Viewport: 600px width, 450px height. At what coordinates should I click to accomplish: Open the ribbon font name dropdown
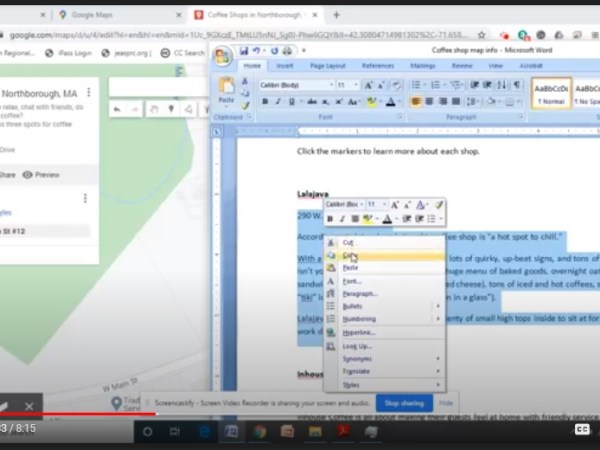[331, 85]
